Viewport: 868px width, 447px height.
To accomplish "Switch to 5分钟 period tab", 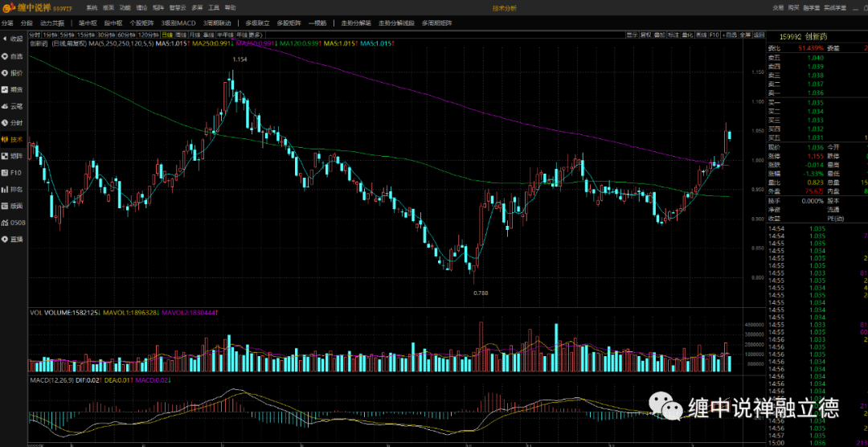I will (x=68, y=35).
